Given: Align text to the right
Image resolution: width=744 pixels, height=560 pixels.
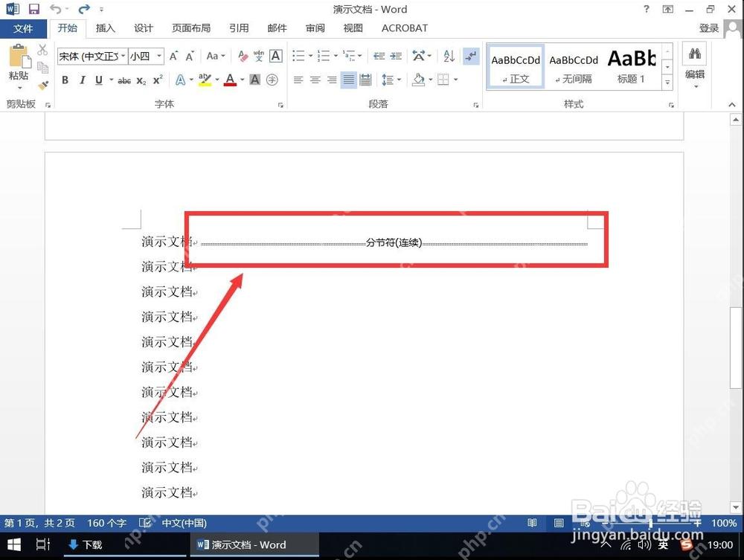Looking at the screenshot, I should 332,80.
